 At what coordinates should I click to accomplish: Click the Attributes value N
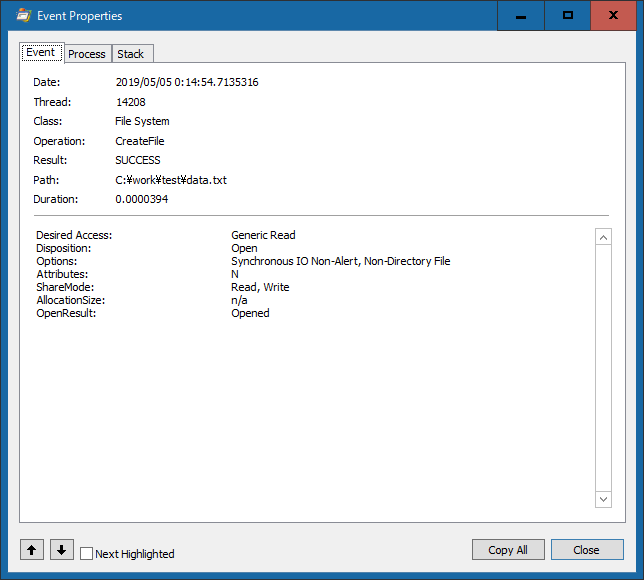pos(235,274)
